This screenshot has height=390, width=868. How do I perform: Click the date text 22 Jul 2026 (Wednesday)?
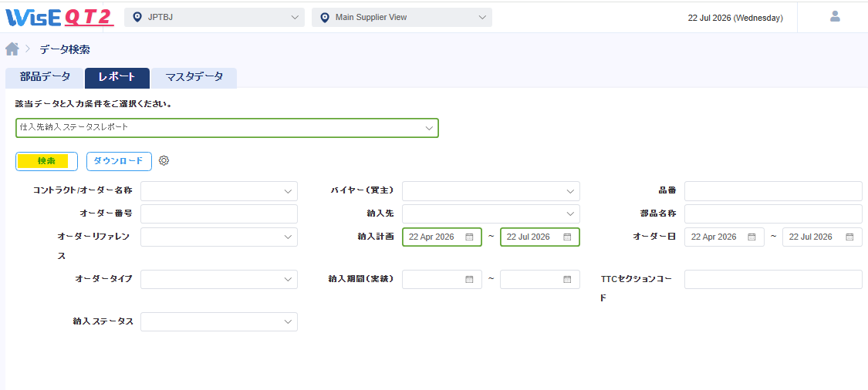[x=735, y=18]
